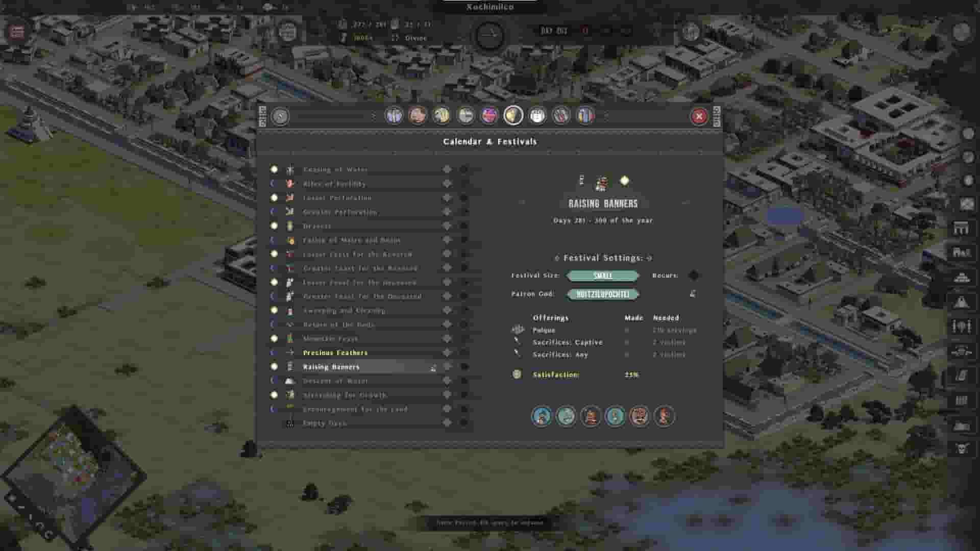The image size is (980, 551).
Task: Open the calendar grid icon in top toolbar
Action: click(x=537, y=115)
